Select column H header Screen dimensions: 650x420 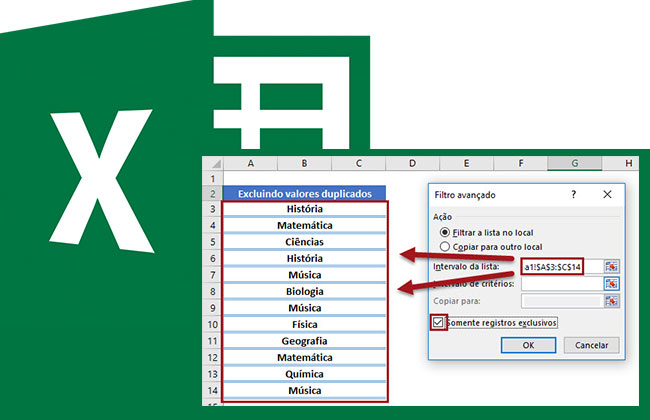click(621, 163)
